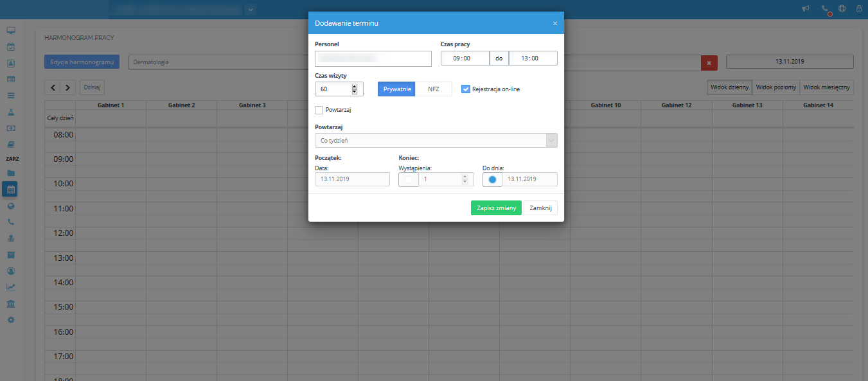Open the line chart statistics sidebar icon
868x381 pixels.
(x=10, y=287)
